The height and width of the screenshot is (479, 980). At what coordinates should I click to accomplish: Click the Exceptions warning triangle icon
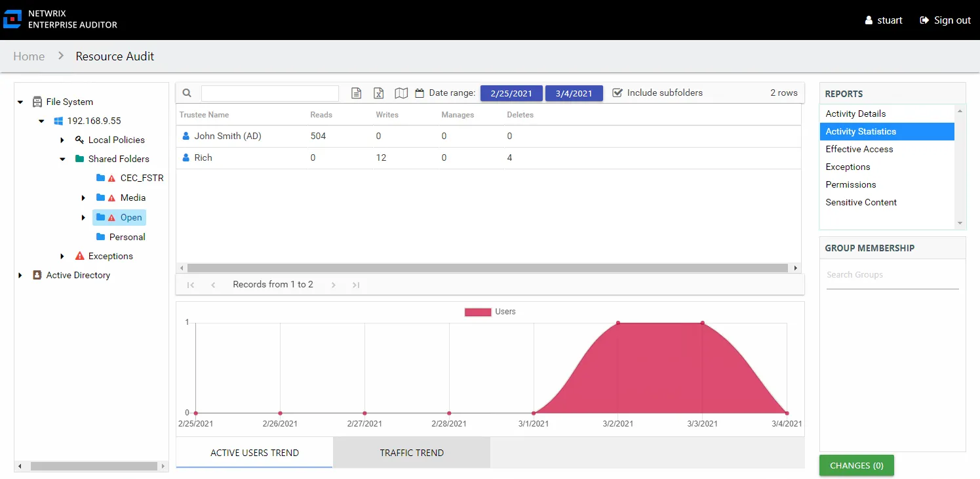click(80, 256)
